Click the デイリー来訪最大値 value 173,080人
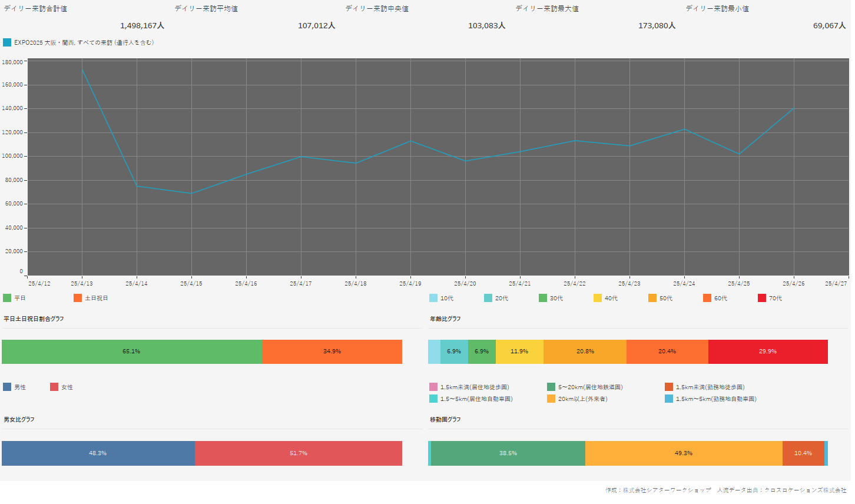The width and height of the screenshot is (855, 504). coord(657,26)
